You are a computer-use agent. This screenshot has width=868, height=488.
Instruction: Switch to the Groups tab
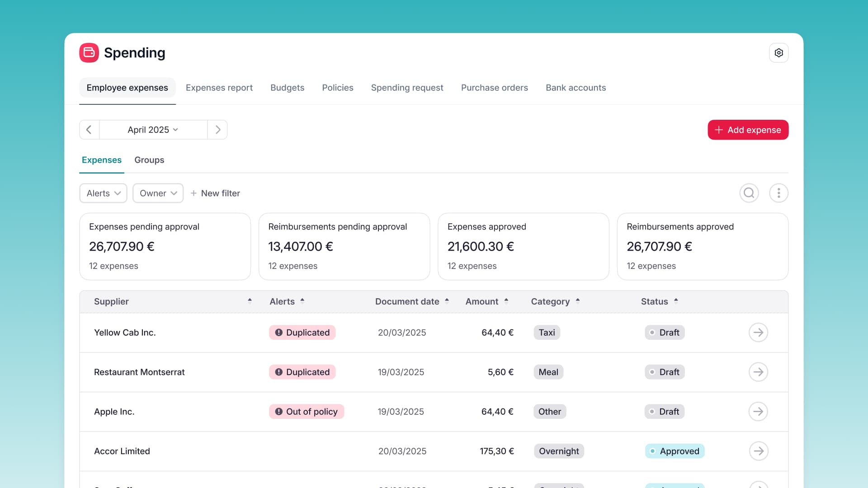tap(149, 160)
